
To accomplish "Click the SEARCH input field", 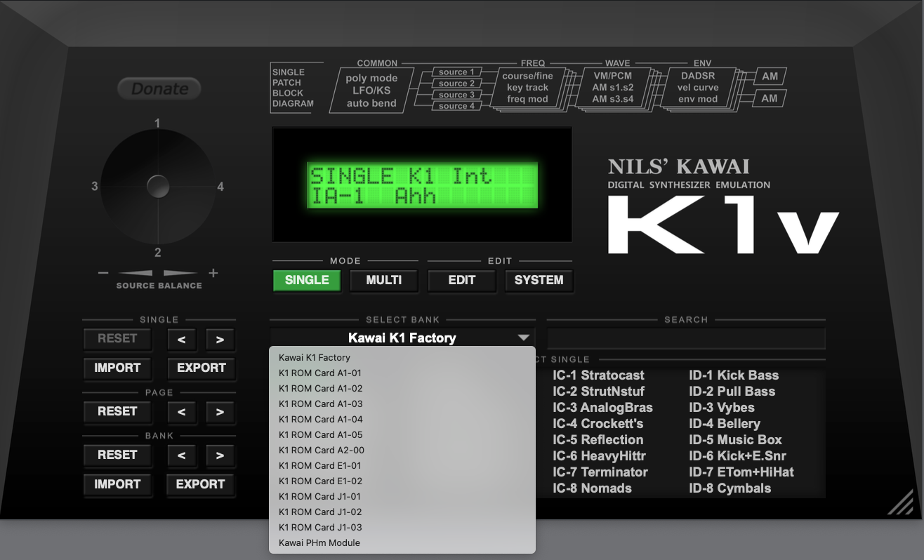I will click(x=686, y=338).
